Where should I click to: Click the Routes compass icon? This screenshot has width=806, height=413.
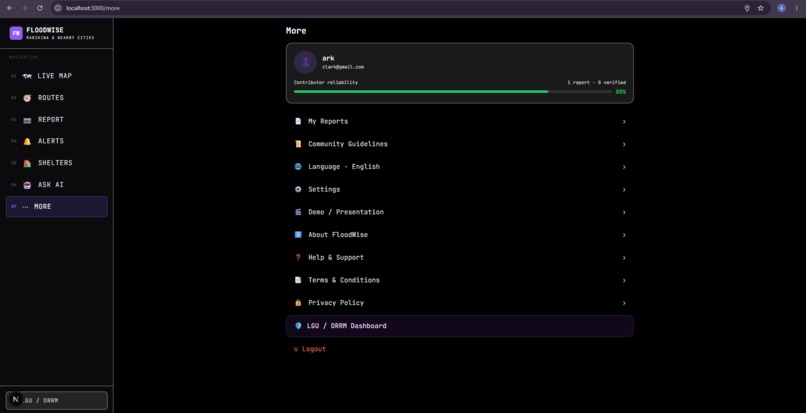pyautogui.click(x=27, y=98)
